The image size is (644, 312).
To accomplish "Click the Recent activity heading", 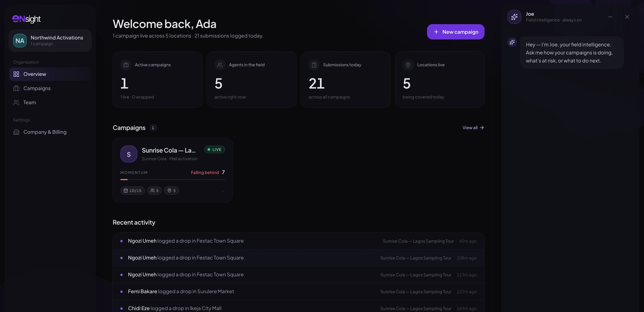I will (x=134, y=223).
